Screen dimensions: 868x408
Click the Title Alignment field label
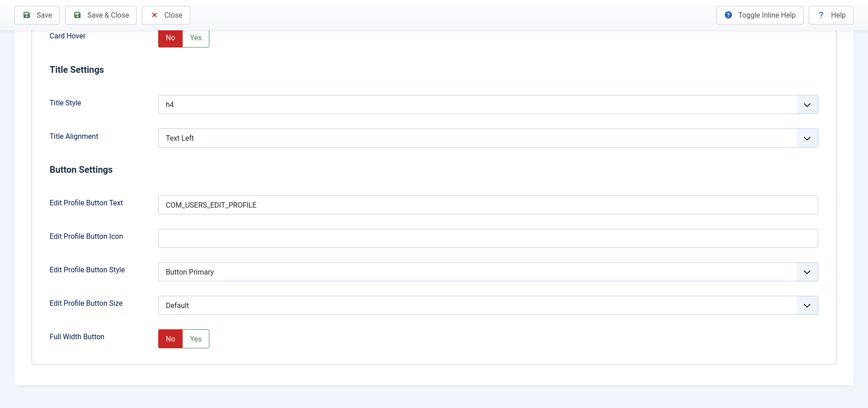click(x=74, y=136)
